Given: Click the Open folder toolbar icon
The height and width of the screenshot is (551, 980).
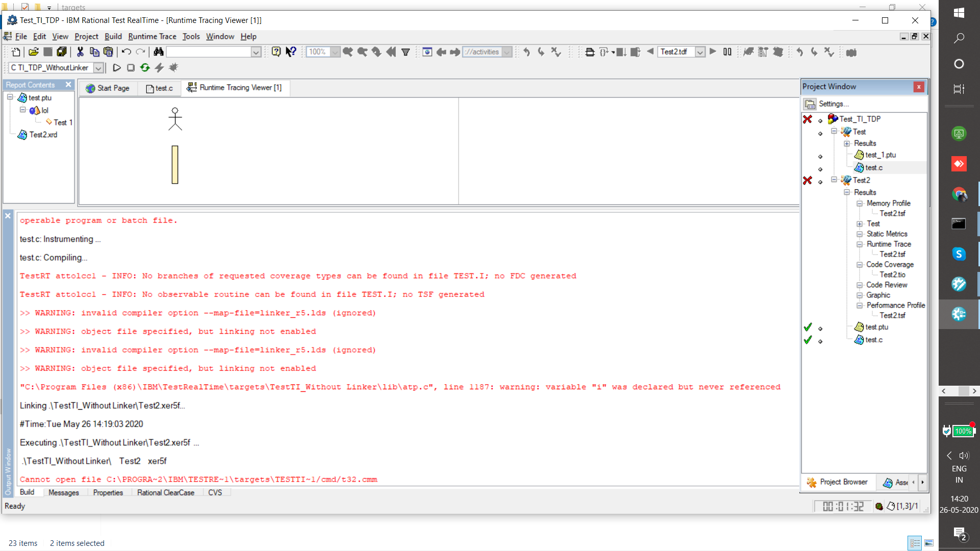Looking at the screenshot, I should click(34, 52).
